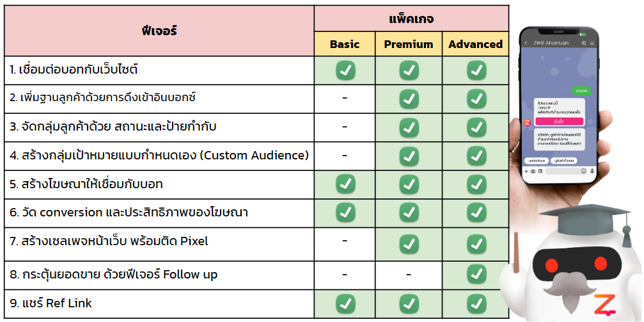Image resolution: width=644 pixels, height=322 pixels.
Task: Click Advanced check for Follow up row
Action: [x=476, y=275]
